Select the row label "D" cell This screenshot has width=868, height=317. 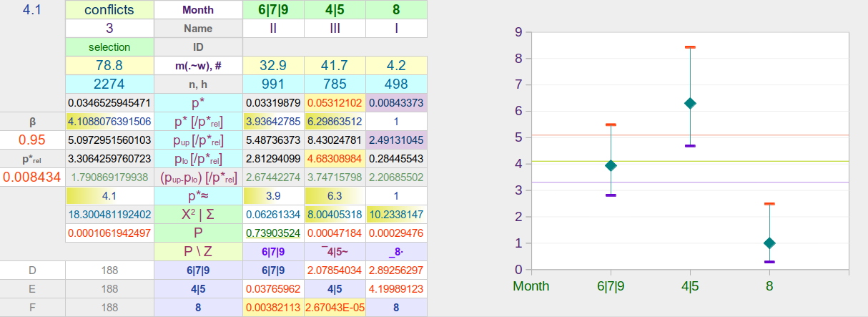pyautogui.click(x=32, y=270)
